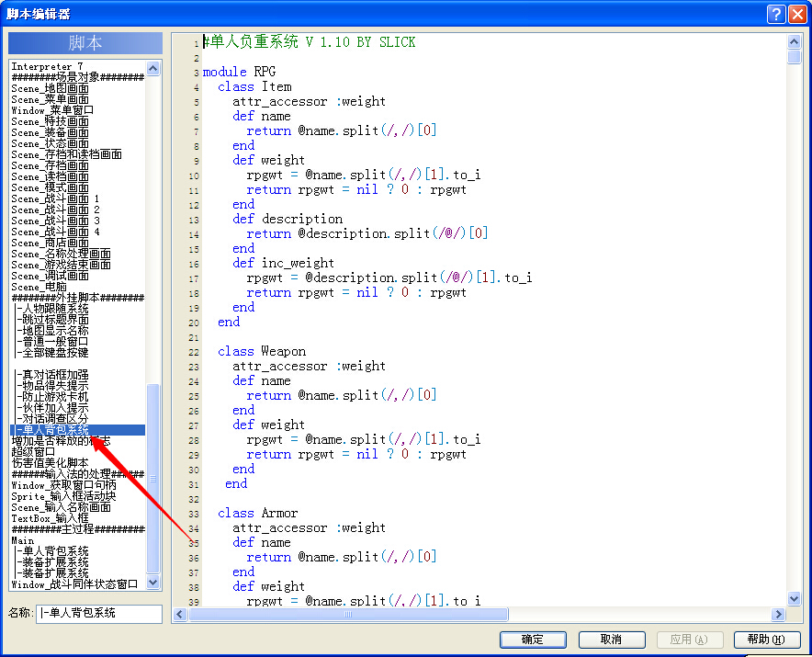
Task: Select the 超级窗口 script
Action: click(x=33, y=452)
